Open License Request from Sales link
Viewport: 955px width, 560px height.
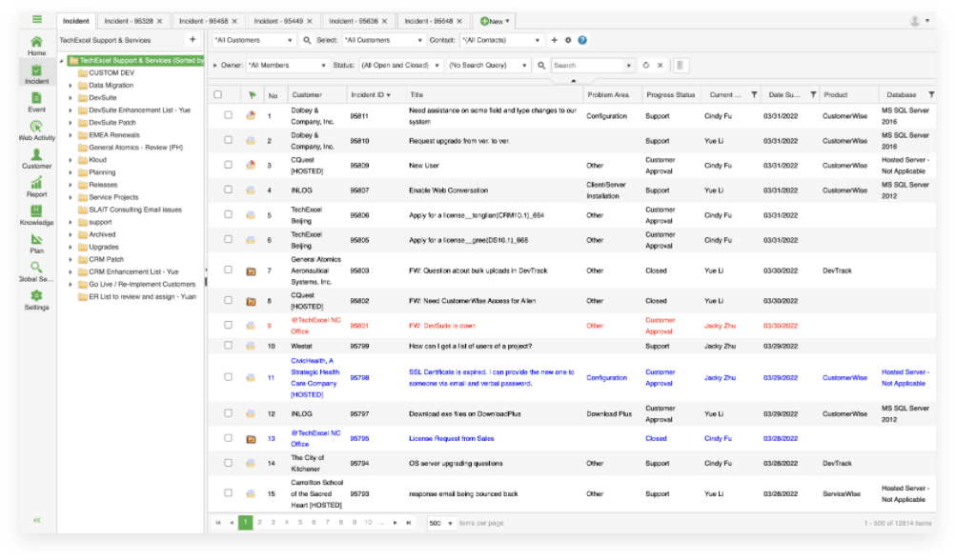[x=452, y=438]
